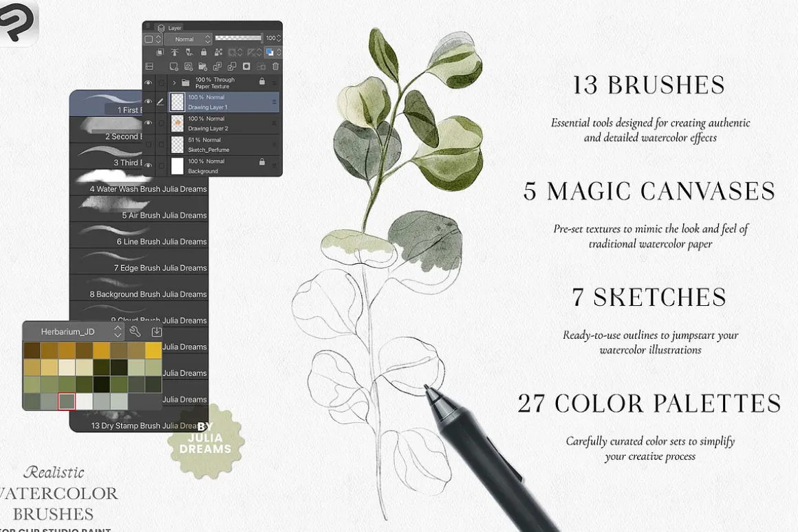Image resolution: width=798 pixels, height=532 pixels.
Task: Select the 2 Second brush preset
Action: coord(106,130)
